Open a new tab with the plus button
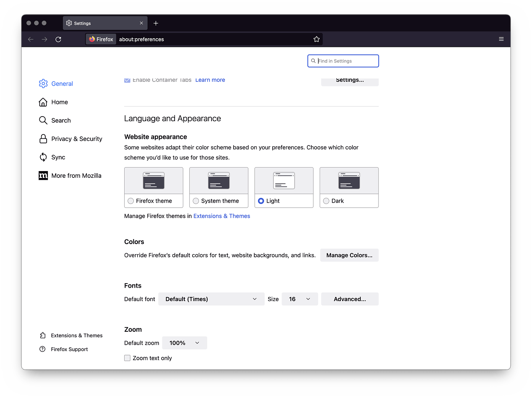 156,23
